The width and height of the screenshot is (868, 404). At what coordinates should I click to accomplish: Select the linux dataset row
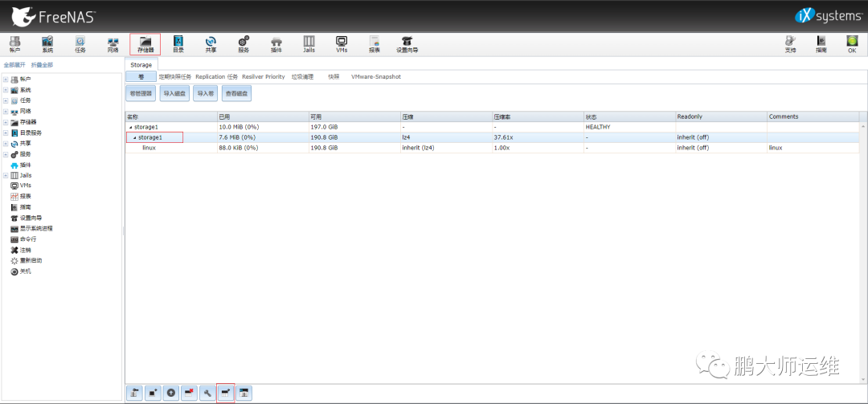tap(492, 148)
